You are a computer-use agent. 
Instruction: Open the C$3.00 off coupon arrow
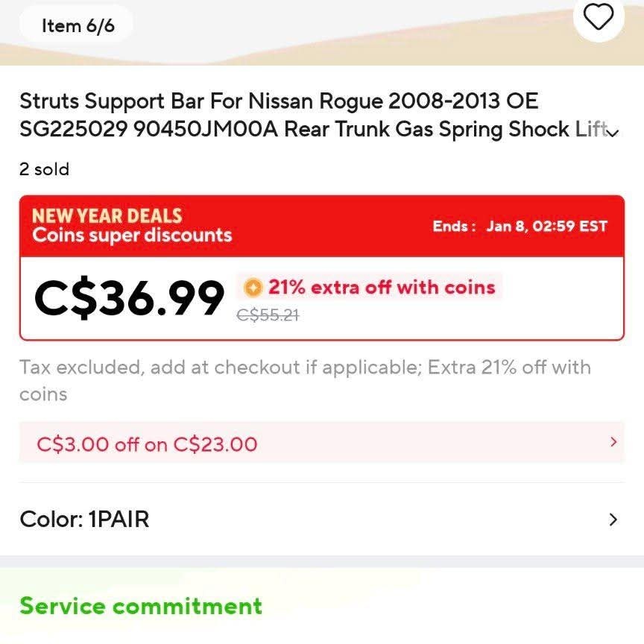(x=613, y=442)
